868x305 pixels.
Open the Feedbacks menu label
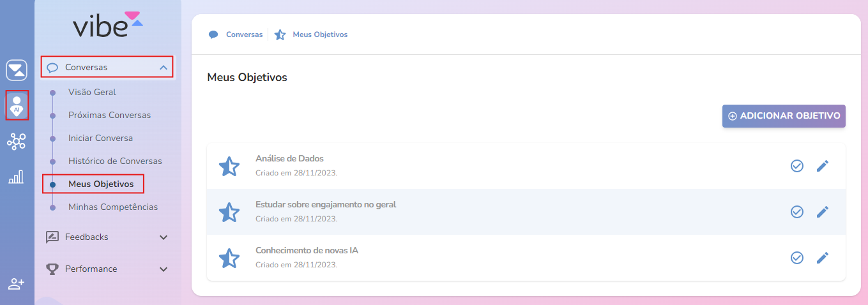[x=87, y=237]
